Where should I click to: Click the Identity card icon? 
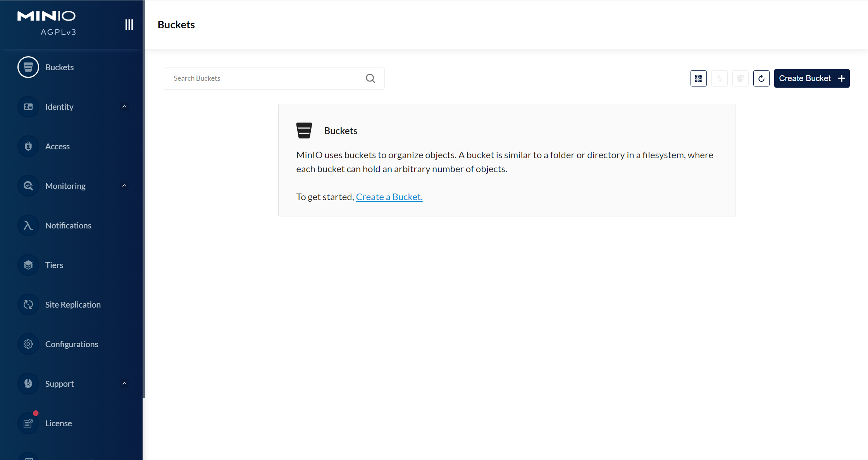(x=28, y=107)
